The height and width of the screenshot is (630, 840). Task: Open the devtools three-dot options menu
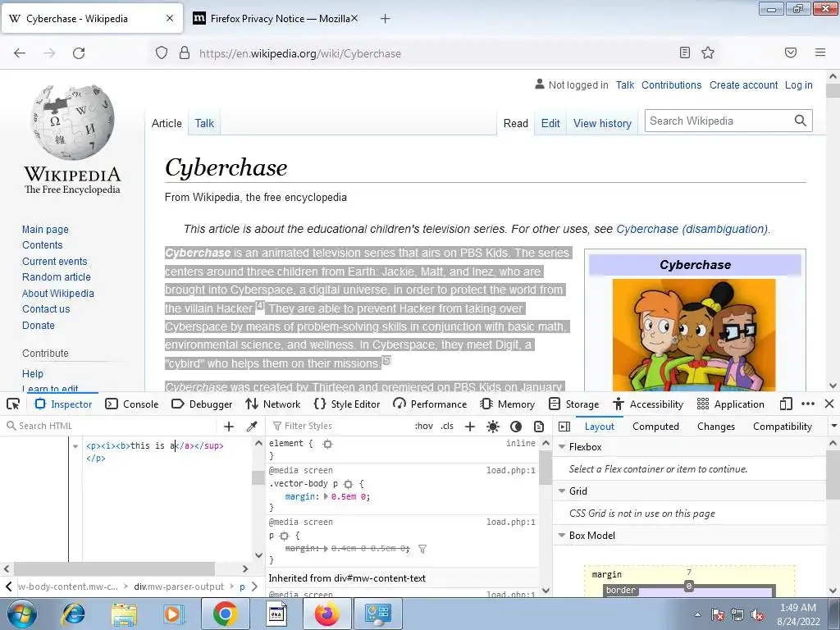[x=808, y=404]
